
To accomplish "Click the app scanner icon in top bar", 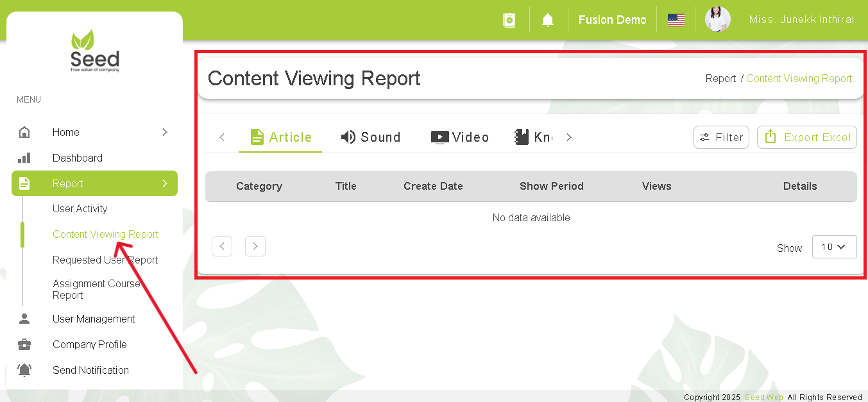I will tap(509, 20).
